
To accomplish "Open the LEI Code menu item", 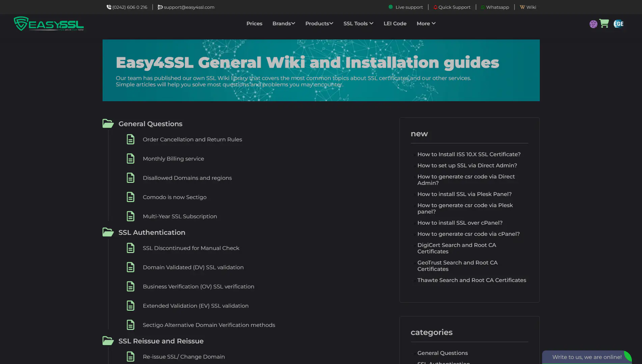I will [395, 23].
